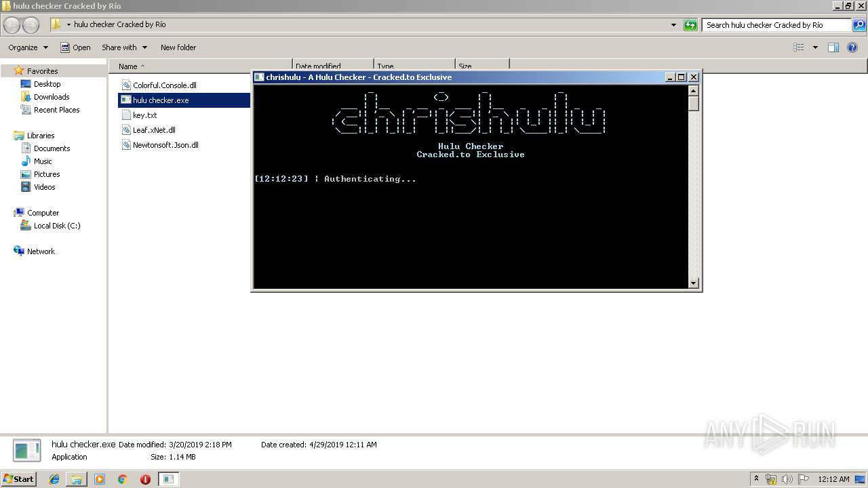Click the Explorer Back button
The image size is (868, 488).
click(12, 25)
